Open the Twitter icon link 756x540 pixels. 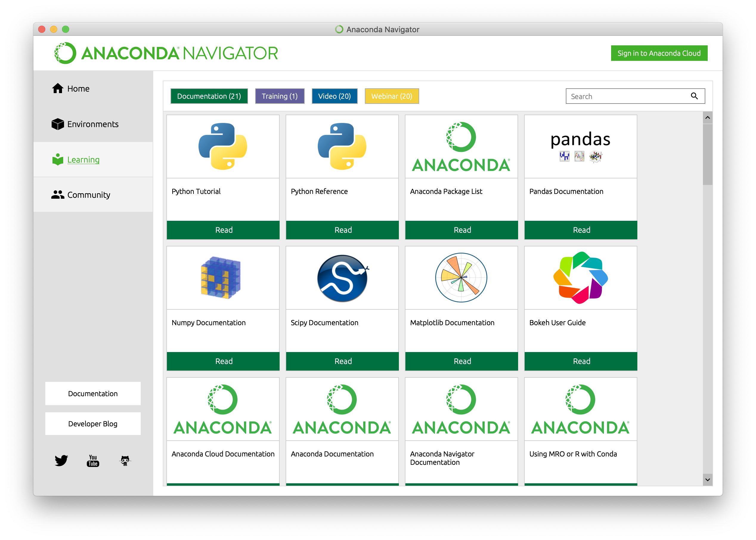[x=61, y=461]
